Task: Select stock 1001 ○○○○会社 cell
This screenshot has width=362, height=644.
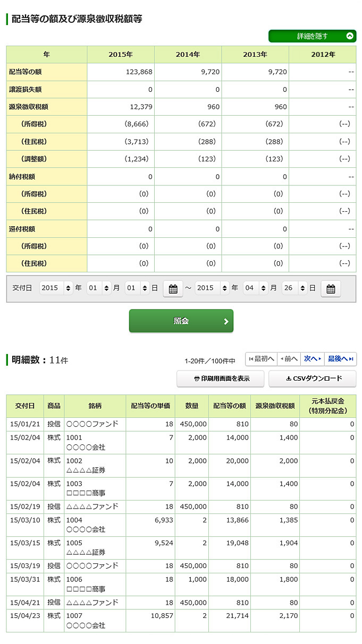Action: pos(95,442)
